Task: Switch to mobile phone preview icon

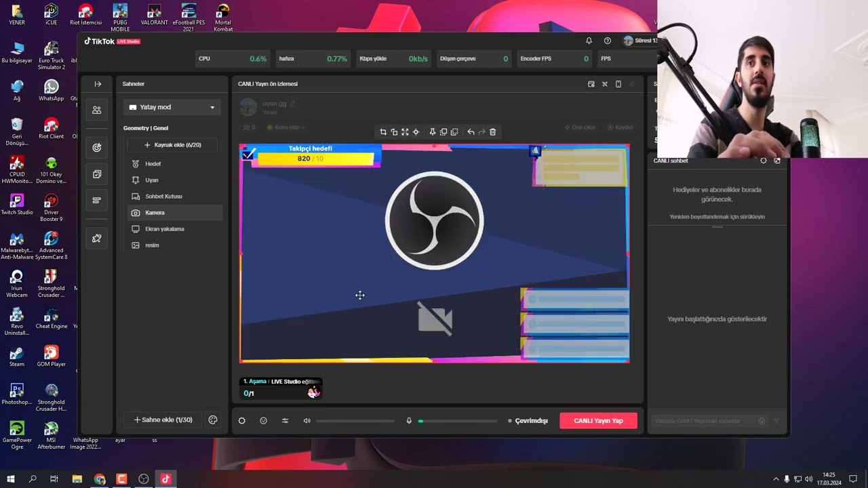Action: [618, 84]
